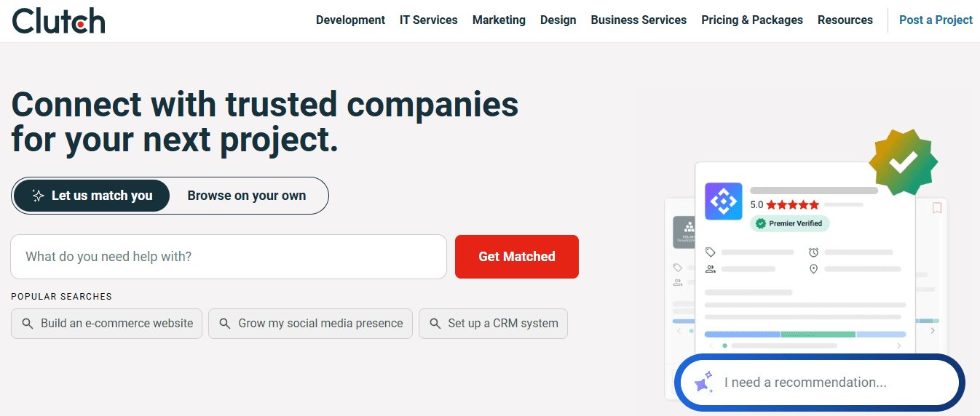This screenshot has width=980, height=416.
Task: Click the gray company logo on left card
Action: pyautogui.click(x=684, y=233)
